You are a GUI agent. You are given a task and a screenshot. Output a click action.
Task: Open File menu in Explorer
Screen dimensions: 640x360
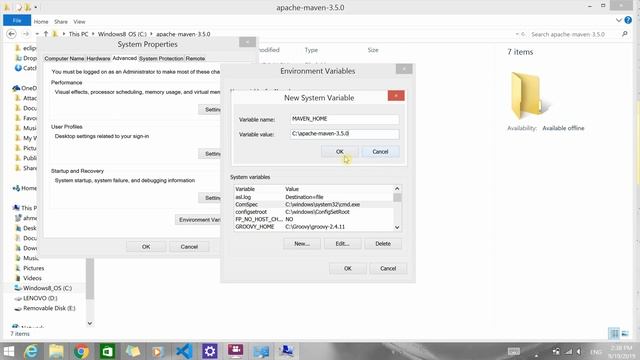click(x=17, y=20)
